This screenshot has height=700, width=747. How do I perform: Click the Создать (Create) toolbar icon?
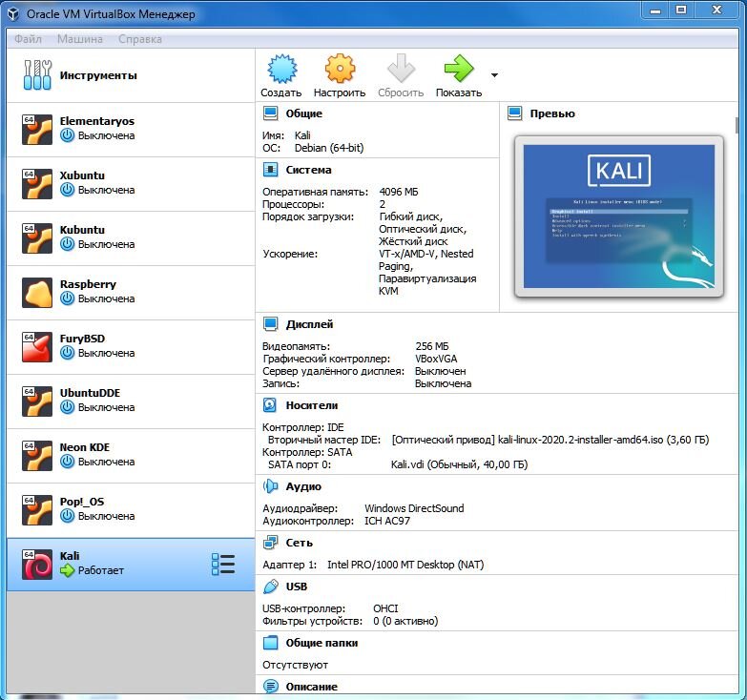pos(282,69)
